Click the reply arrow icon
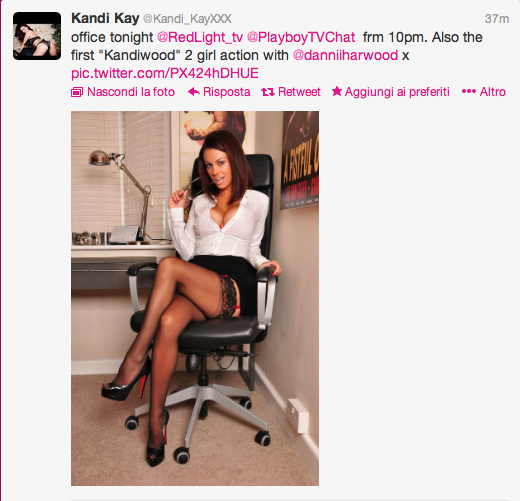 (x=194, y=92)
